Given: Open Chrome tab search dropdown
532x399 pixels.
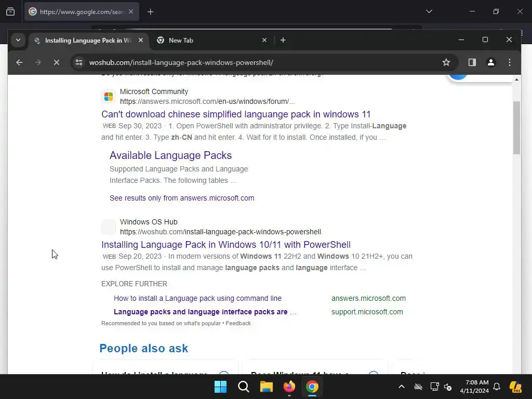Looking at the screenshot, I should click(18, 40).
